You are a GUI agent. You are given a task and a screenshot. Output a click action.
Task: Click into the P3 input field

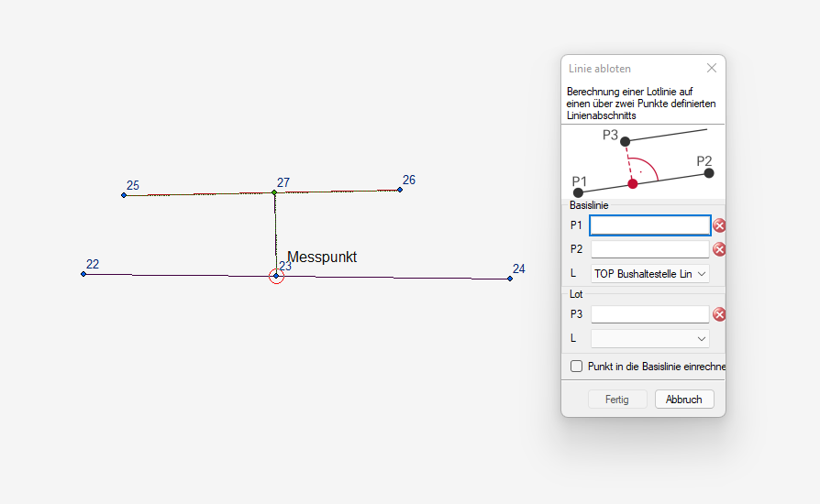[x=649, y=315]
